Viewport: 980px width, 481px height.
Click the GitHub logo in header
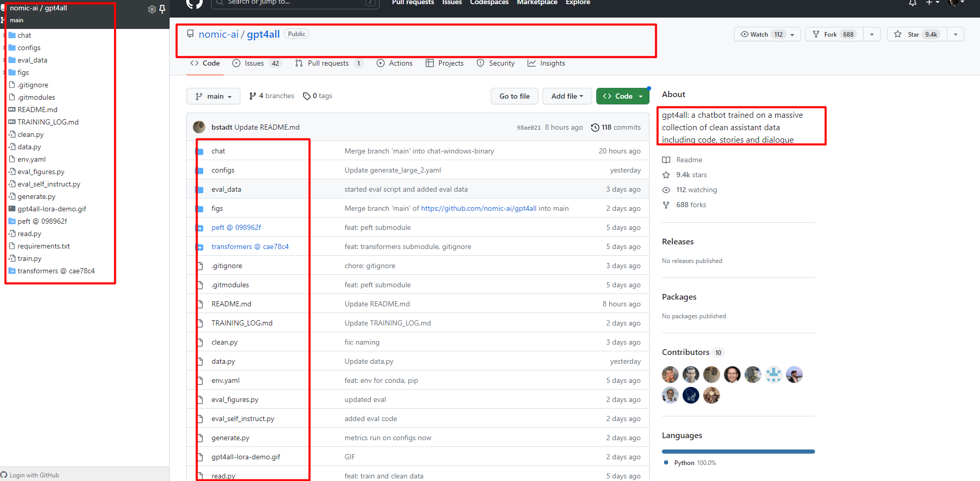tap(194, 3)
